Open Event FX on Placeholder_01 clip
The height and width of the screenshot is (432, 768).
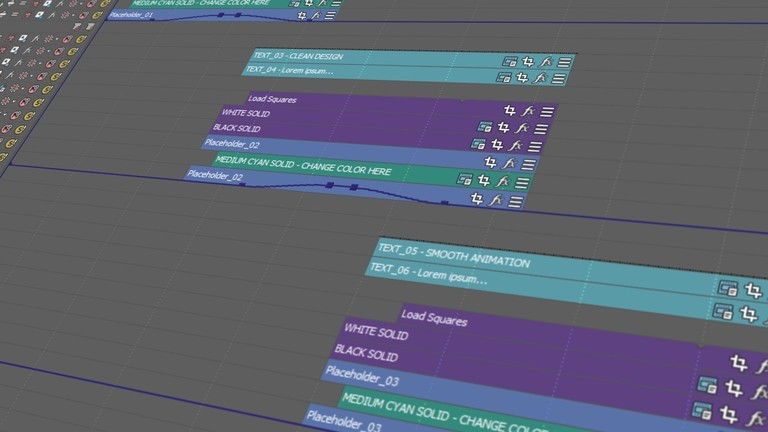click(x=315, y=16)
